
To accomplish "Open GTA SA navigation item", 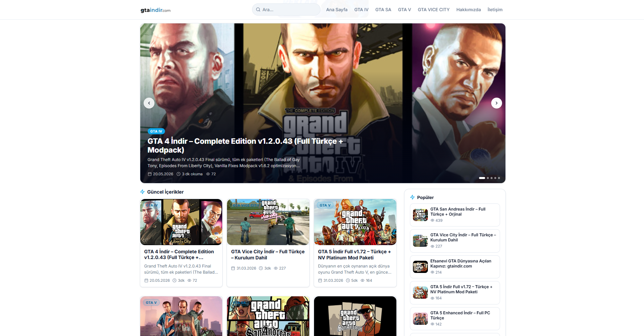I will click(x=383, y=9).
